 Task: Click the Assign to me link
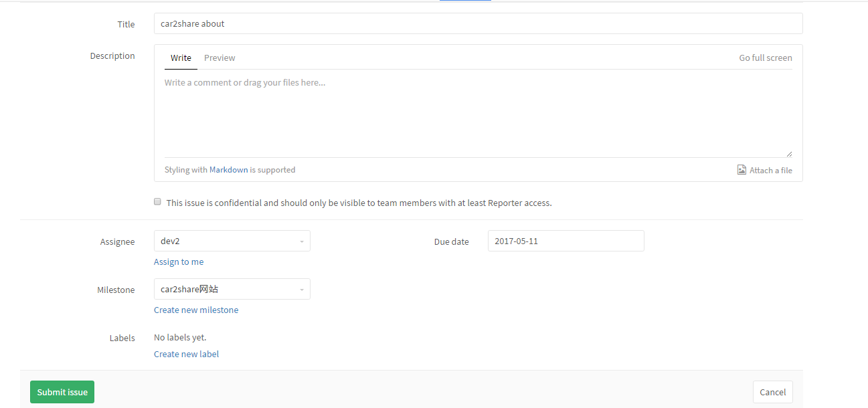click(179, 262)
